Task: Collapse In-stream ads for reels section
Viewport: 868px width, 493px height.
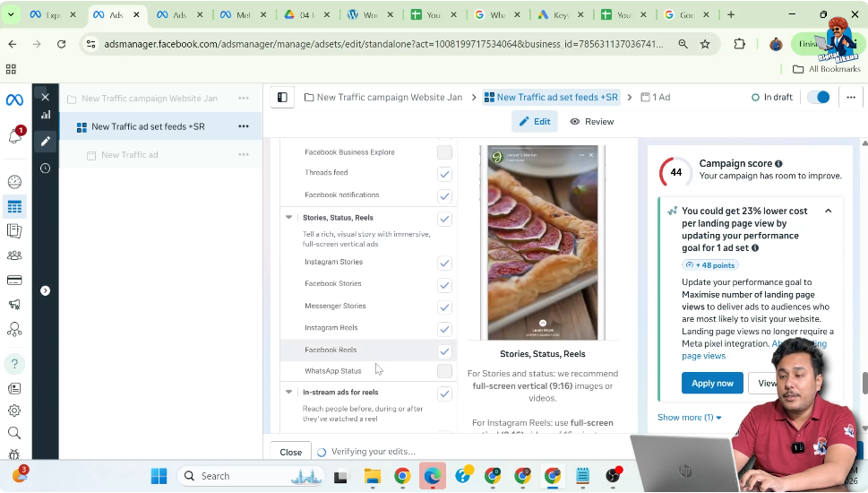Action: pos(289,393)
